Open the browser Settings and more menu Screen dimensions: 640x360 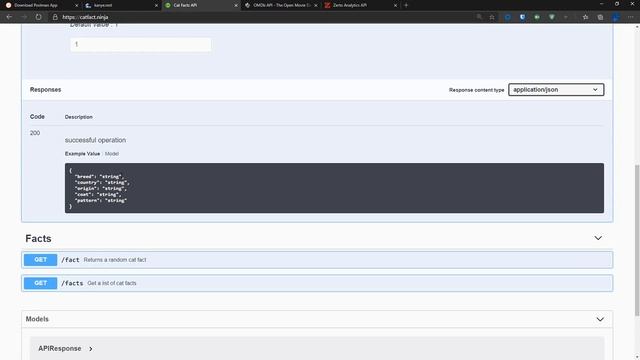(631, 17)
